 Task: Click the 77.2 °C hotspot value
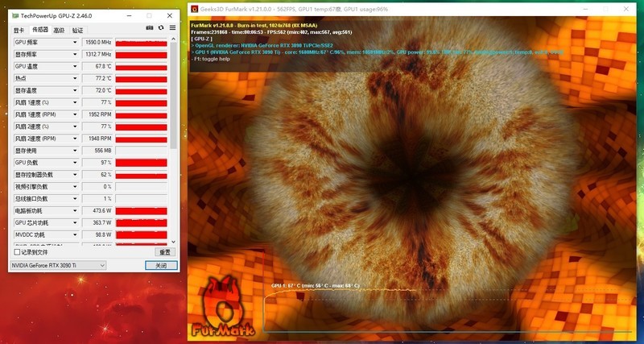pos(97,78)
